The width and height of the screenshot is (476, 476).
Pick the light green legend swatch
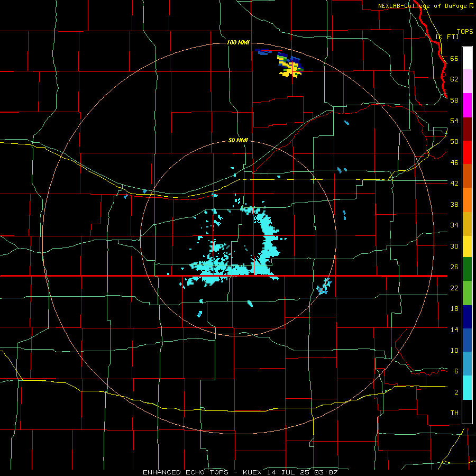click(467, 293)
